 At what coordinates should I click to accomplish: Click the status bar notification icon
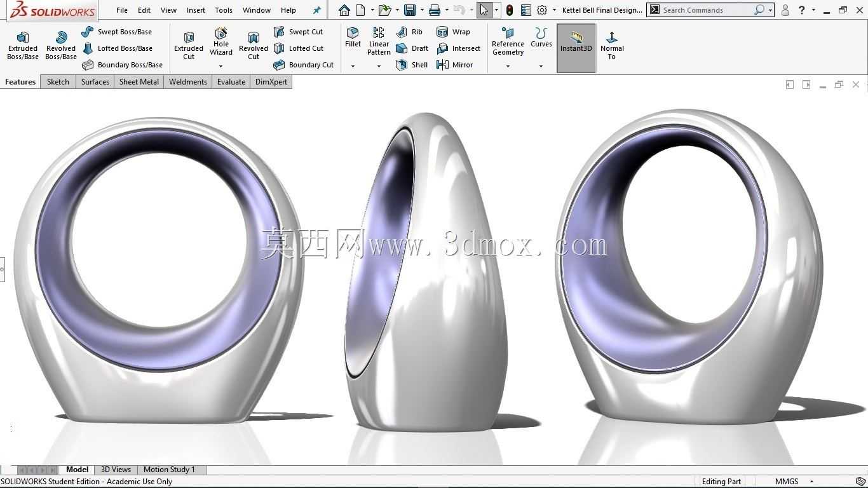tap(860, 482)
